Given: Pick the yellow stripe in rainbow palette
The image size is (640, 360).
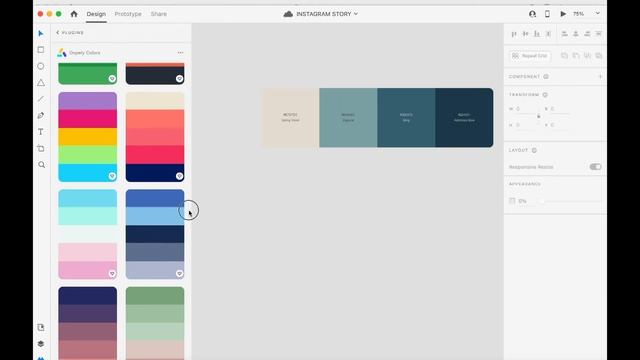Looking at the screenshot, I should (x=87, y=137).
